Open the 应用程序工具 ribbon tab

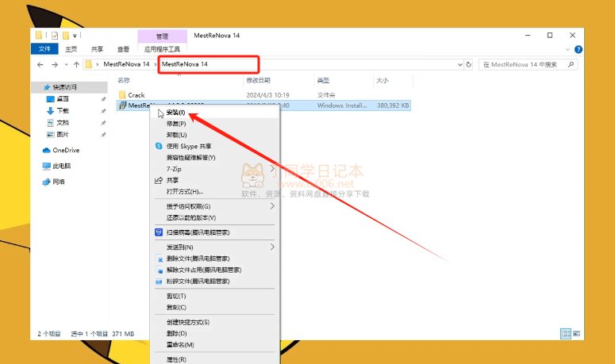click(162, 49)
